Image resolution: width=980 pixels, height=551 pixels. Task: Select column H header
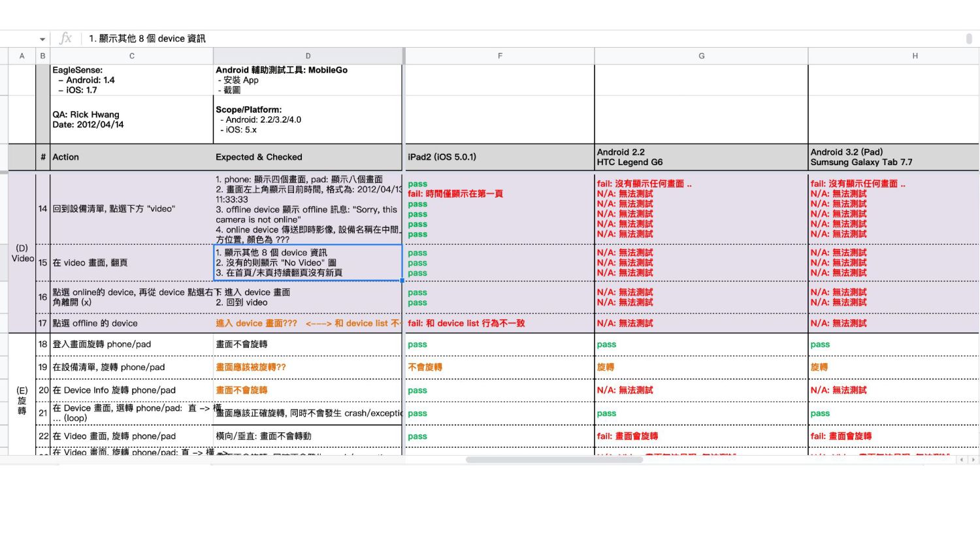tap(915, 56)
